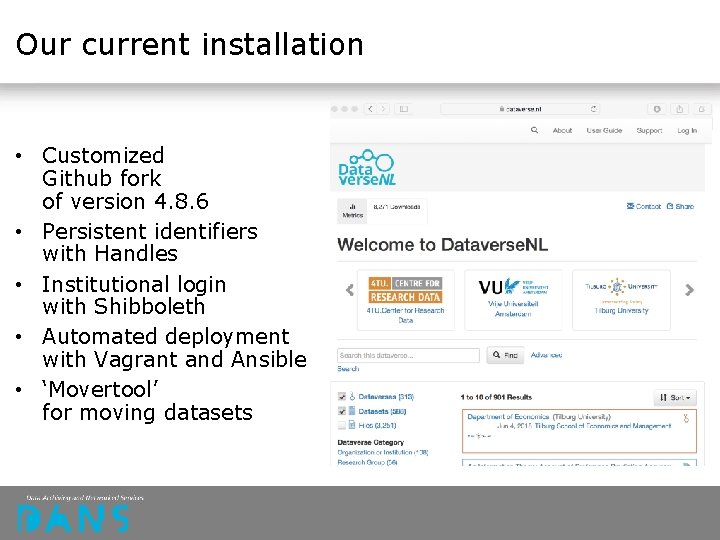Toggle the Files checkbox

[x=342, y=425]
